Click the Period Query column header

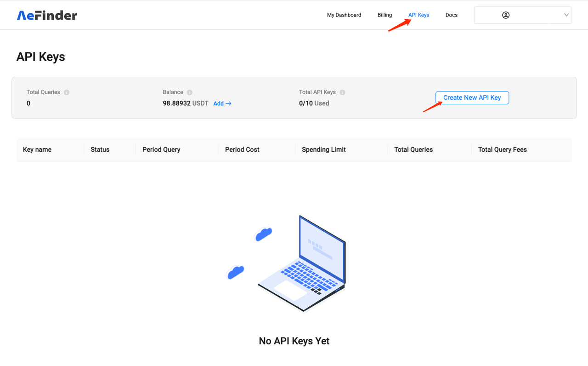pos(161,149)
